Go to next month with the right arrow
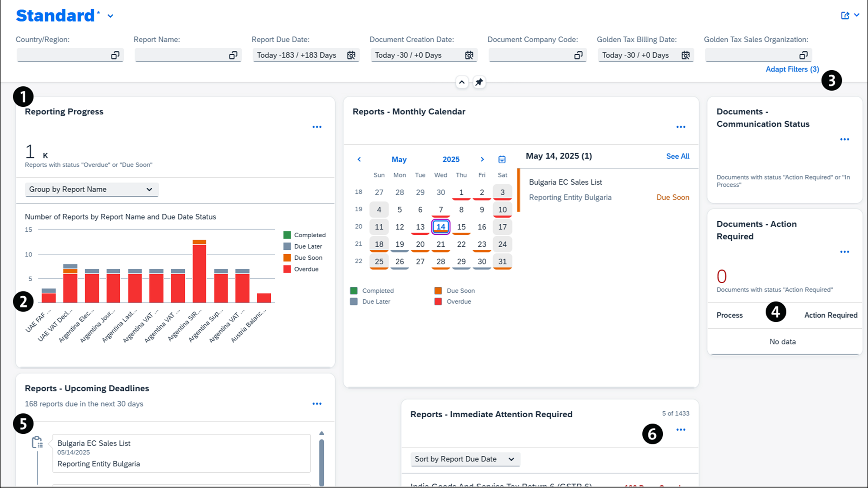The image size is (868, 488). [482, 159]
